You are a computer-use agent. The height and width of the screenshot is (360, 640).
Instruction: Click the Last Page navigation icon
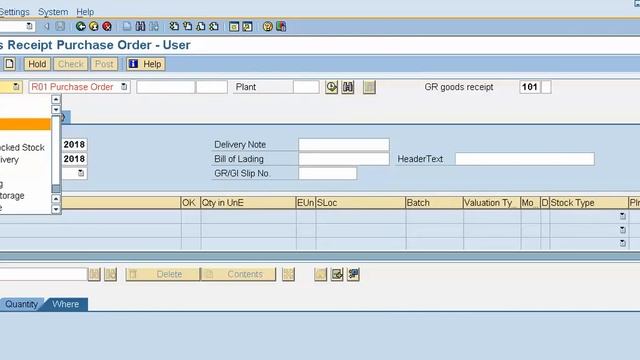click(214, 27)
